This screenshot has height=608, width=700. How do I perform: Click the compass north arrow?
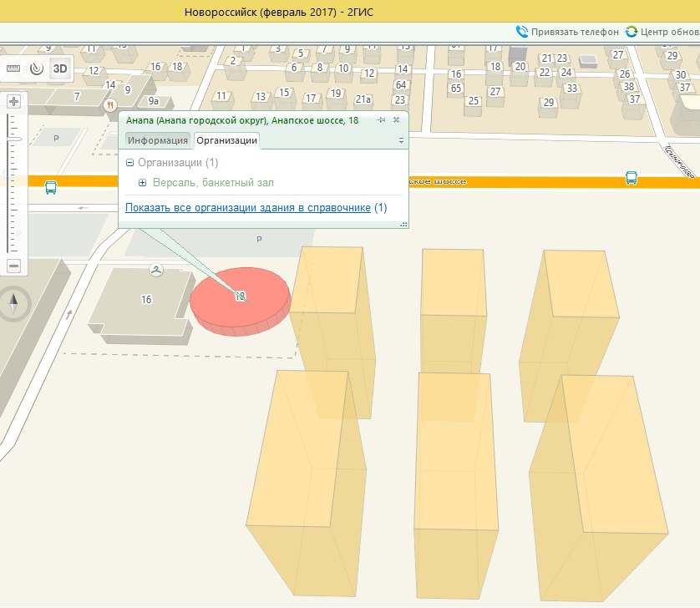pos(14,303)
